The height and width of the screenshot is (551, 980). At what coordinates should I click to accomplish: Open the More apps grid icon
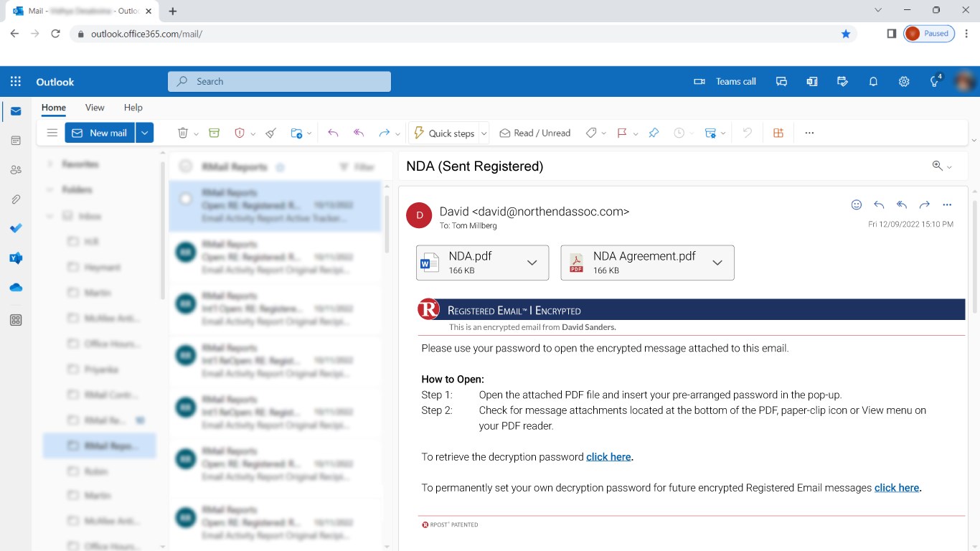click(16, 320)
